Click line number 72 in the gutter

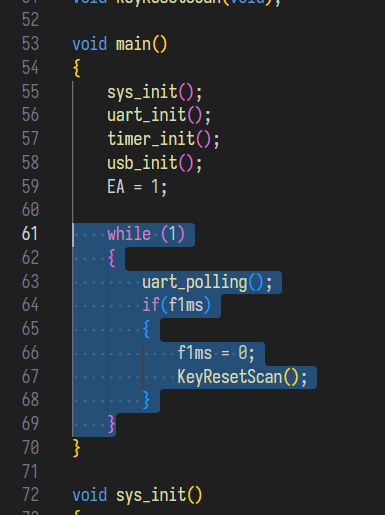pyautogui.click(x=30, y=495)
